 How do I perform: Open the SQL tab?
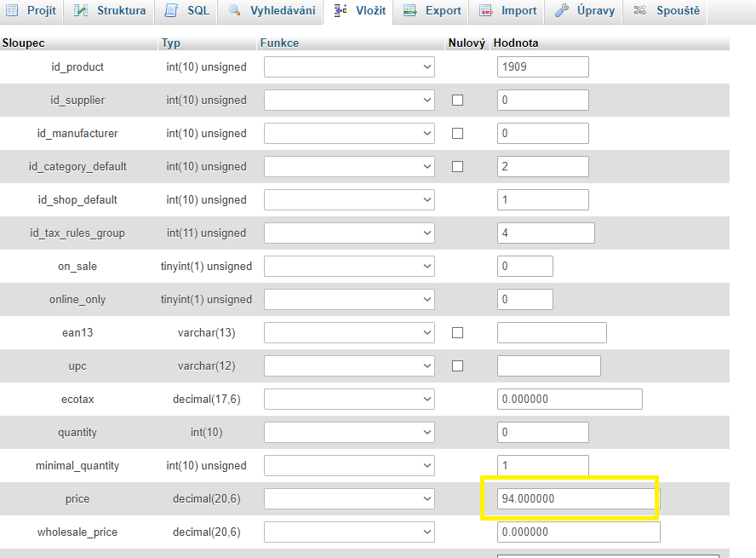(187, 10)
